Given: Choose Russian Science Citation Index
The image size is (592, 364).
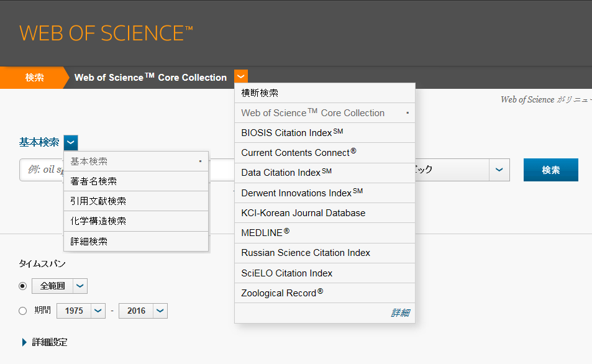Looking at the screenshot, I should [325, 253].
